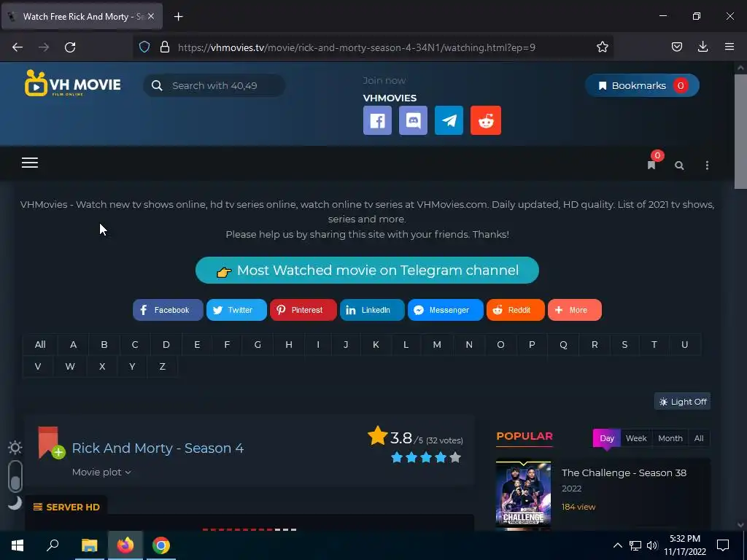Open the VHMovies Facebook page icon
747x560 pixels.
[x=377, y=120]
